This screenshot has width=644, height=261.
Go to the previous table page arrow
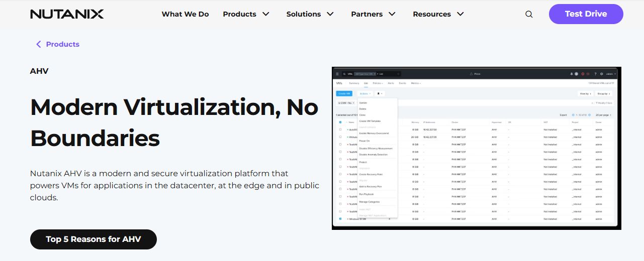point(573,115)
